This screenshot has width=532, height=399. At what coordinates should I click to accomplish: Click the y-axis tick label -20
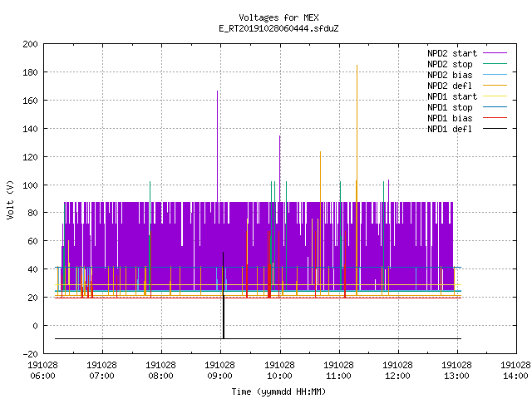[x=30, y=354]
